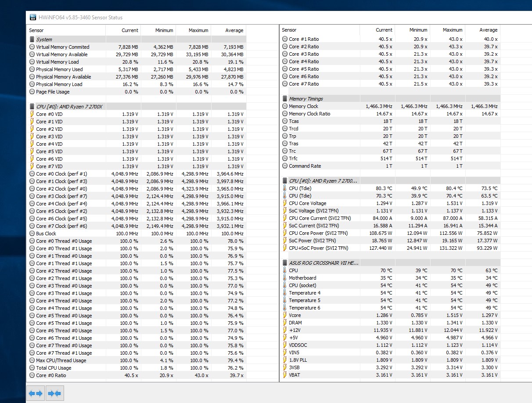The height and width of the screenshot is (403, 532).
Task: Click the lightning icon beside Core #0 VID
Action: point(32,114)
